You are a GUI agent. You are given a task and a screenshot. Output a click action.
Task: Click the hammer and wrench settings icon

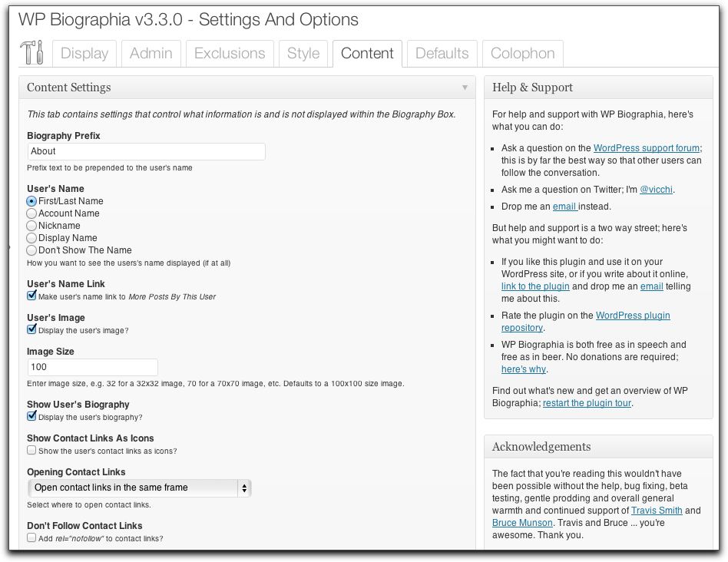point(33,53)
